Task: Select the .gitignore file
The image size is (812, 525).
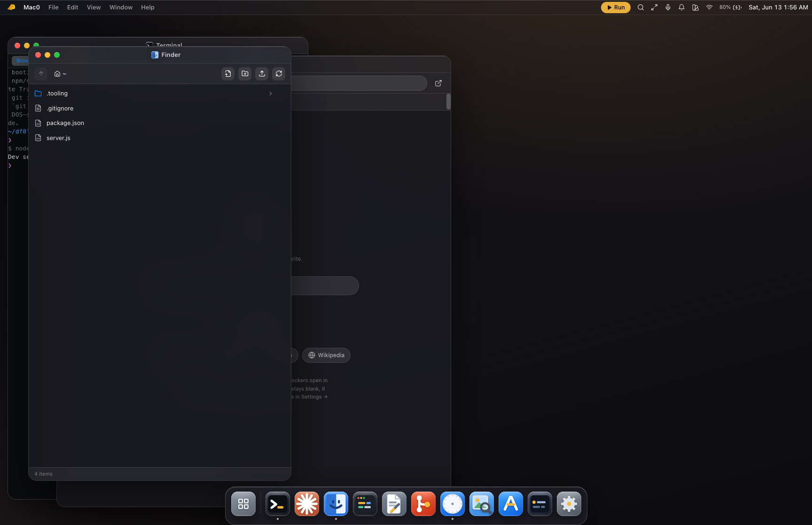Action: click(x=160, y=108)
